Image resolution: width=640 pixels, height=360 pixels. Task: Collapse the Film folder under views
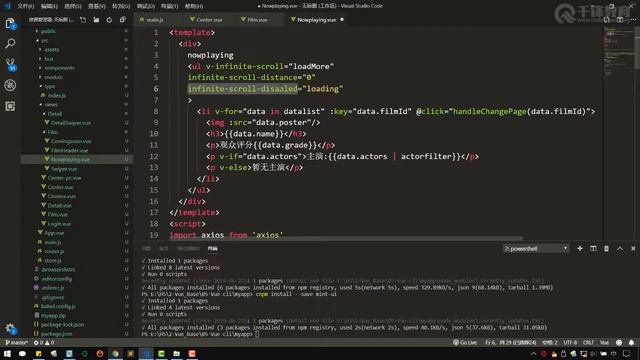pos(53,132)
